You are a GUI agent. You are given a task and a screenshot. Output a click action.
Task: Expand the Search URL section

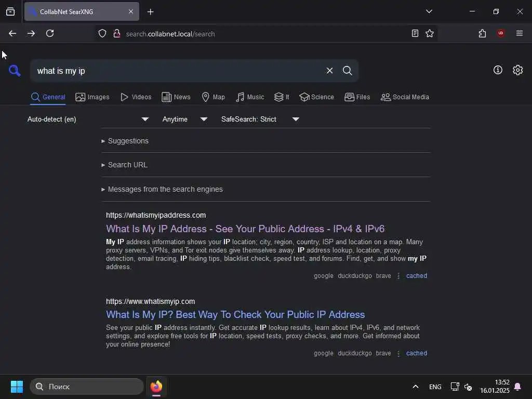pyautogui.click(x=124, y=165)
